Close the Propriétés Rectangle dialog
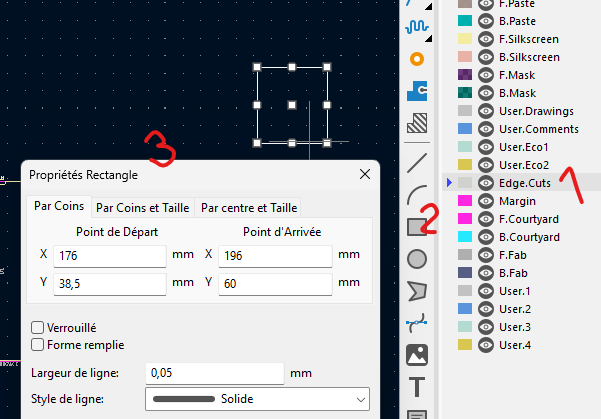 pyautogui.click(x=365, y=174)
